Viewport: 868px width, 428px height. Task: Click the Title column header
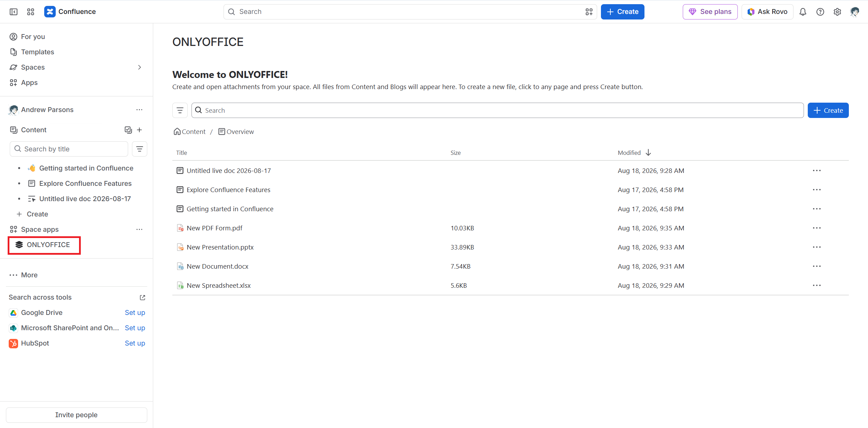coord(181,153)
